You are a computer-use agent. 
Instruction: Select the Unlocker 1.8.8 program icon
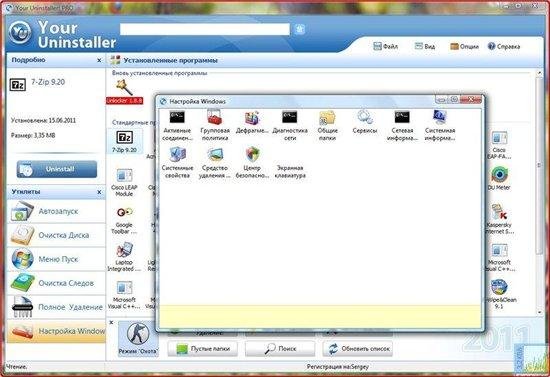[x=125, y=92]
